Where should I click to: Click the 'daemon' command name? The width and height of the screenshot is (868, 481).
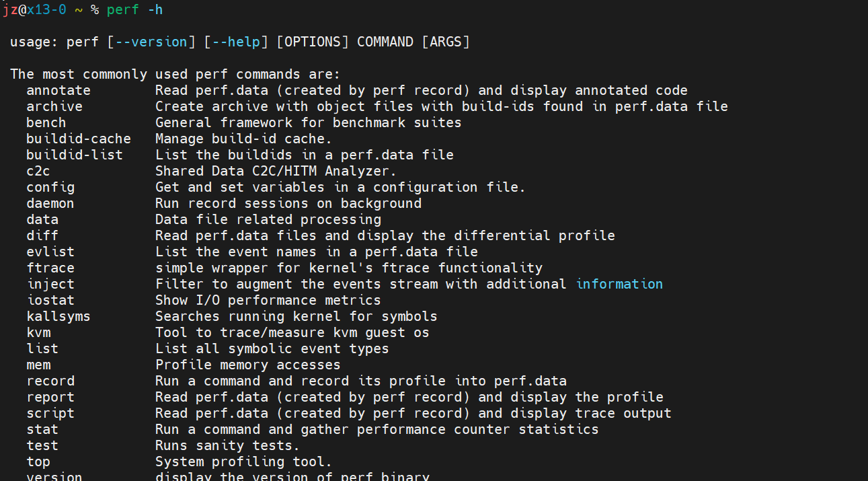click(x=50, y=203)
